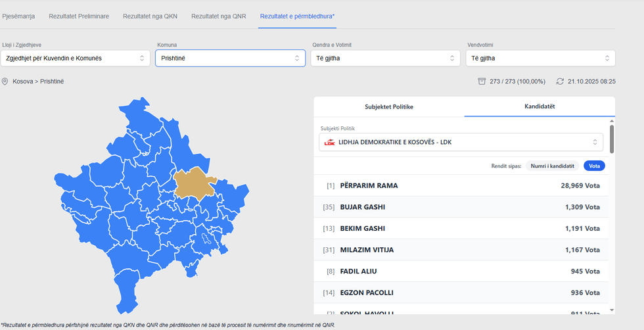Open the Lloji i Zgjedhjeve dropdown

75,59
